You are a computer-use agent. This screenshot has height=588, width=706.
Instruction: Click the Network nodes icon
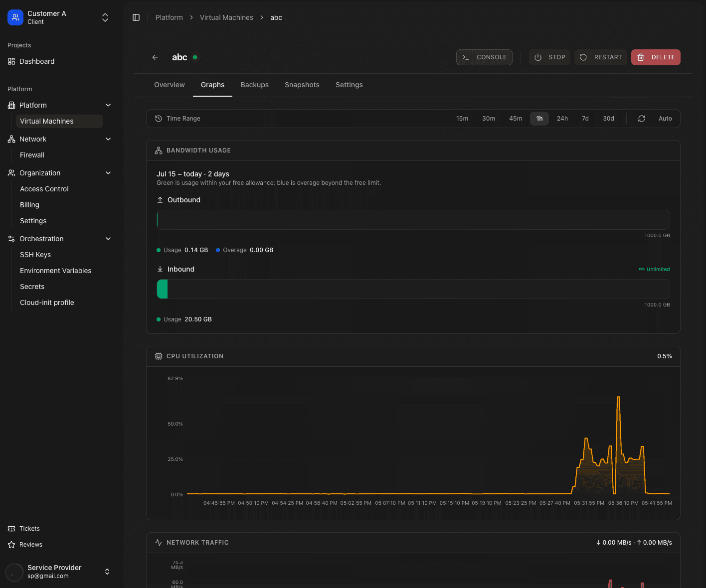[x=11, y=139]
